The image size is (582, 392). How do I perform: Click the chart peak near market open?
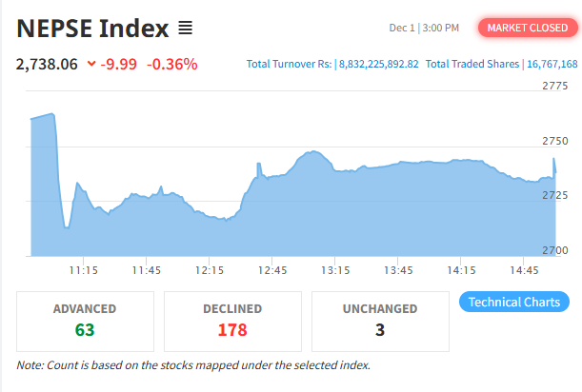tap(52, 114)
